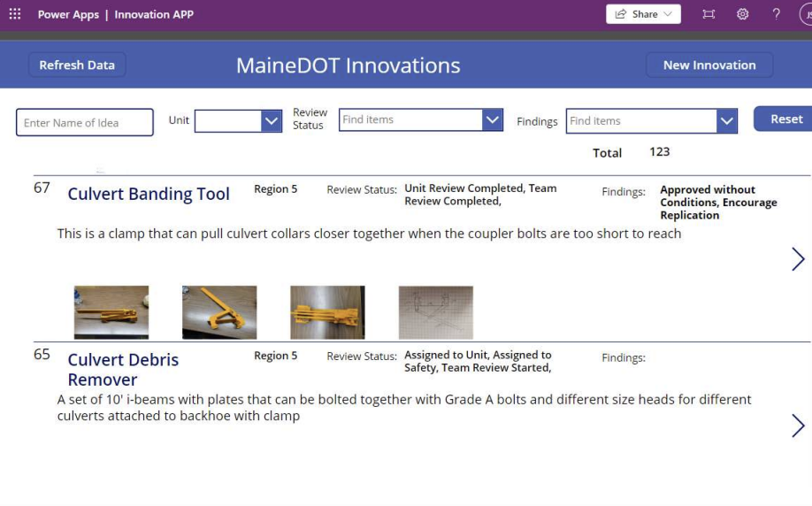Screen dimensions: 812x506
Task: Expand the Unit dropdown
Action: tap(272, 121)
